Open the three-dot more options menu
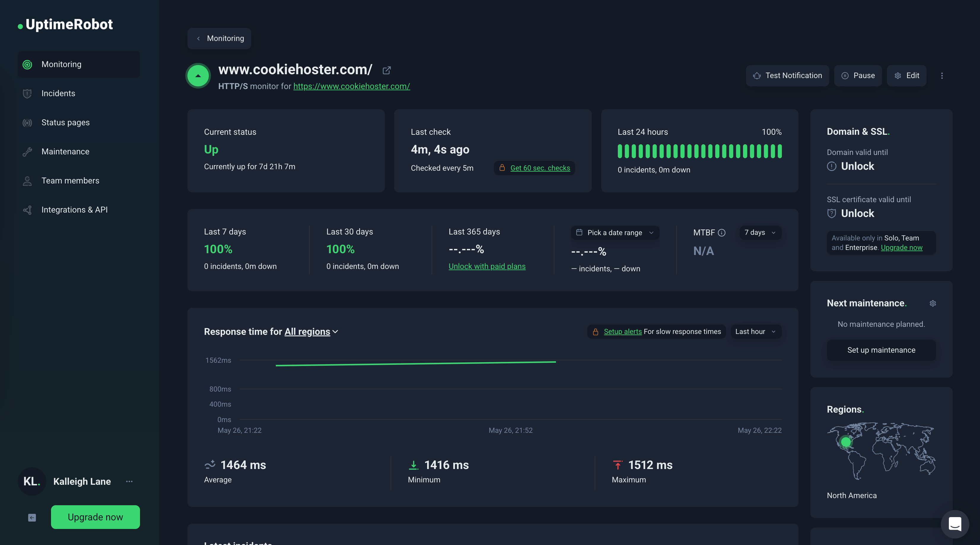This screenshot has width=980, height=545. [942, 76]
